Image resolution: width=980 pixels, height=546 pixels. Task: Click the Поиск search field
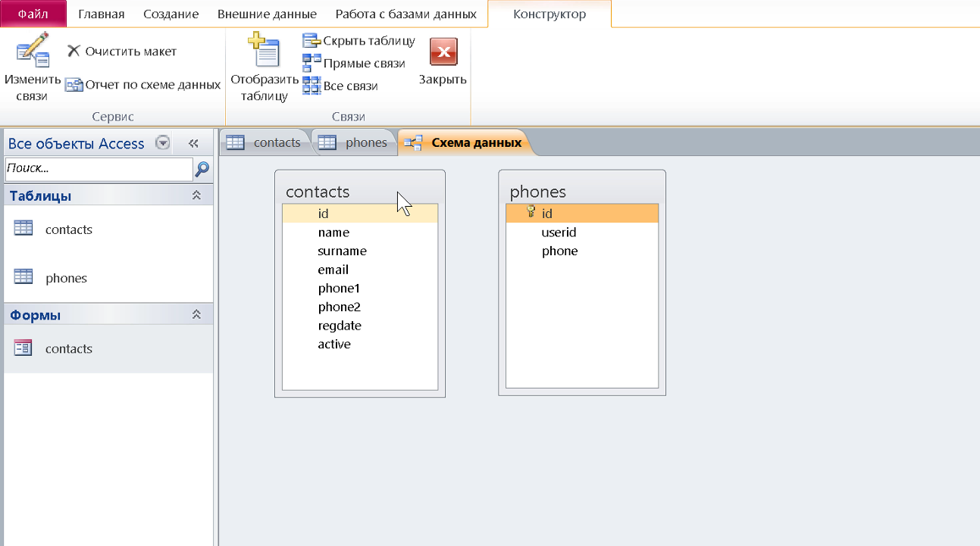click(x=99, y=169)
